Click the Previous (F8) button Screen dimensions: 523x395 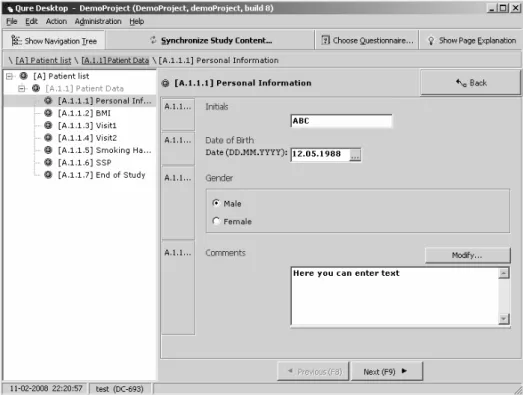314,371
